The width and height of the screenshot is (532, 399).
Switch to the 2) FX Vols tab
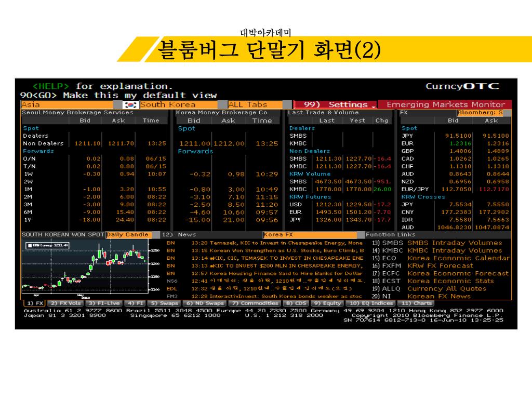[x=66, y=303]
